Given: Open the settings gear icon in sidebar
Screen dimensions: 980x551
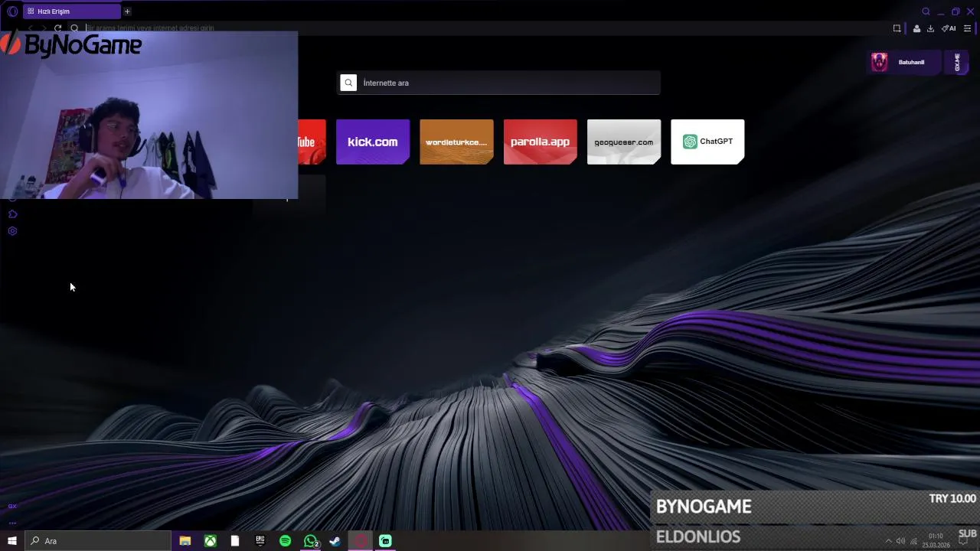Looking at the screenshot, I should tap(12, 231).
